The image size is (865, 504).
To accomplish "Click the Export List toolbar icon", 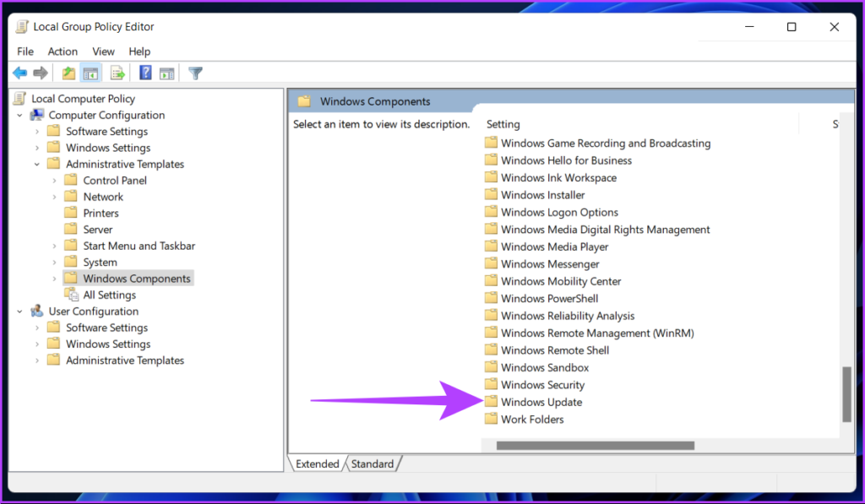I will [117, 73].
